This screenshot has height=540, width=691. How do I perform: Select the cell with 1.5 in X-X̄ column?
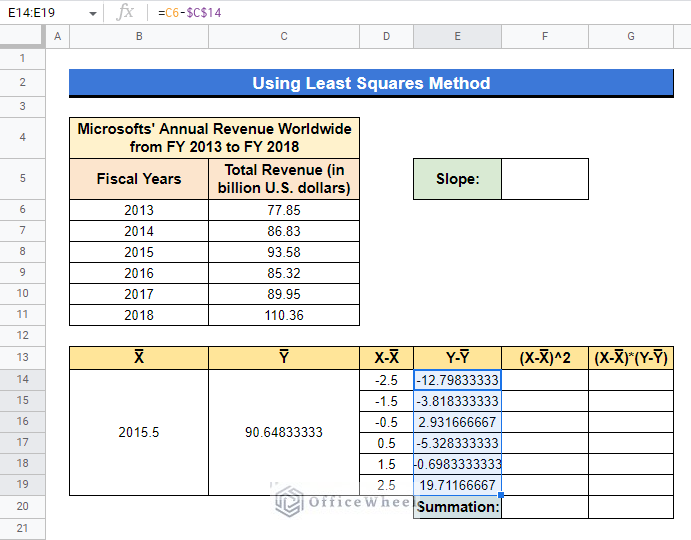[x=386, y=464]
